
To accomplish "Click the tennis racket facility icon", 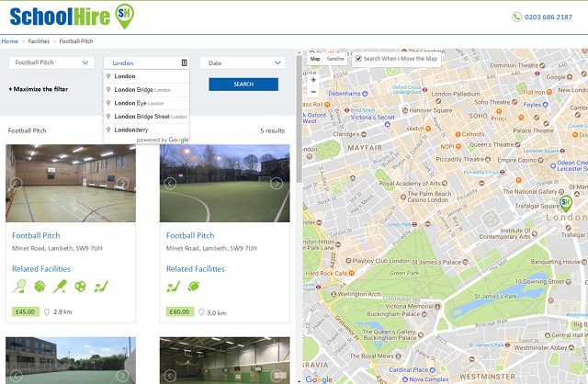I will pyautogui.click(x=19, y=287).
